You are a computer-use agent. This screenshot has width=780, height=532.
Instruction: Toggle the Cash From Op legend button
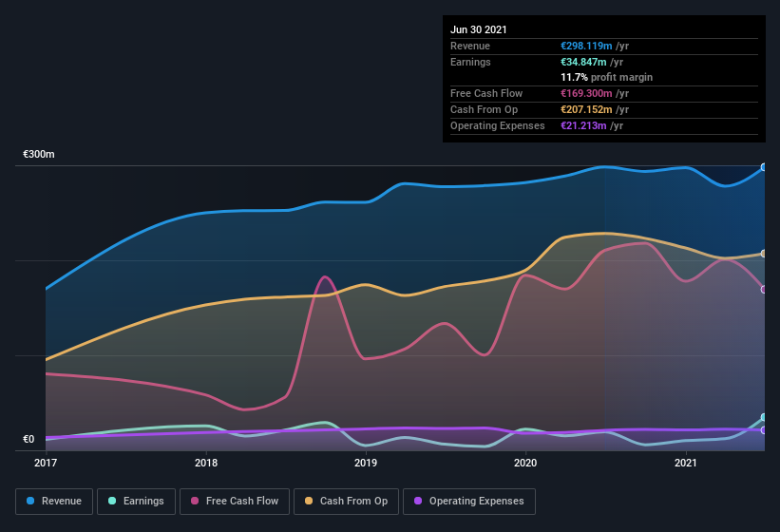pyautogui.click(x=346, y=502)
